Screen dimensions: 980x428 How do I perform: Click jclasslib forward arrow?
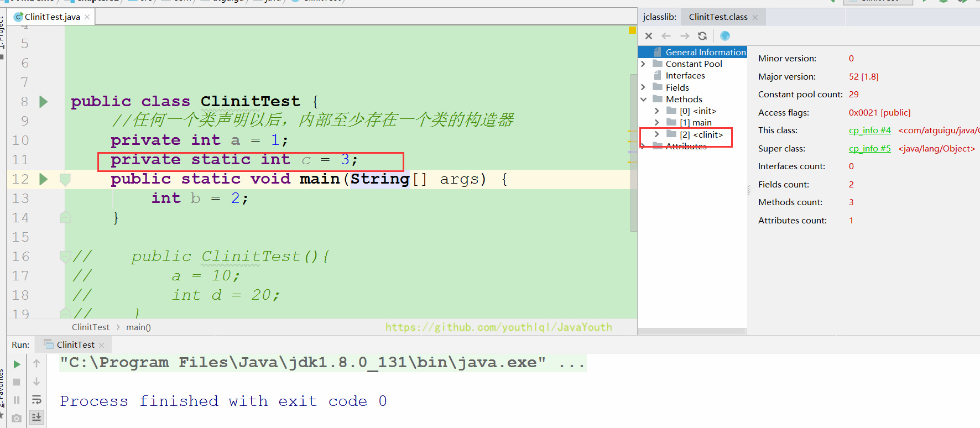(685, 36)
